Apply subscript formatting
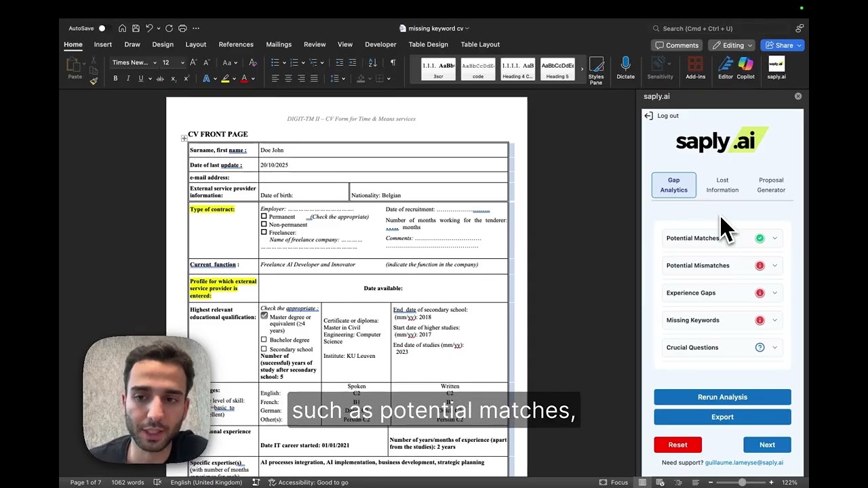The image size is (868, 488). tap(174, 79)
